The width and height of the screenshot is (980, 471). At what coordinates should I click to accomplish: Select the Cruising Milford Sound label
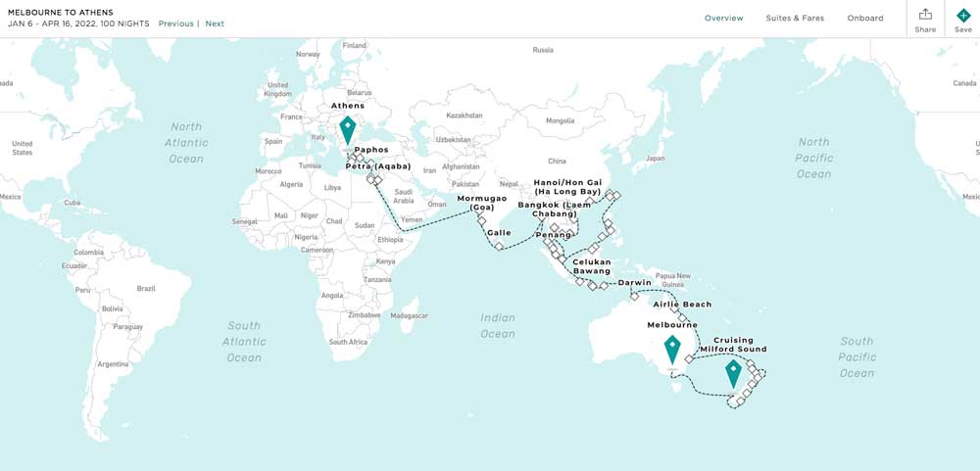click(x=733, y=345)
